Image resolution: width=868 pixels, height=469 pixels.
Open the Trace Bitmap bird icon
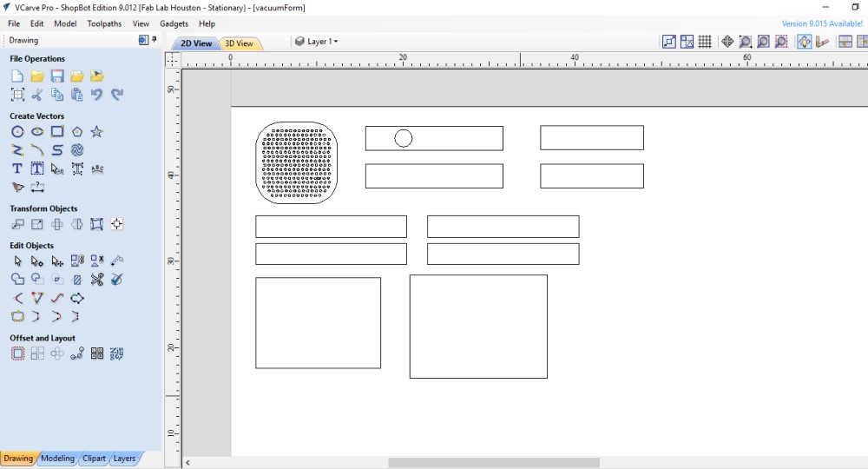tap(17, 187)
